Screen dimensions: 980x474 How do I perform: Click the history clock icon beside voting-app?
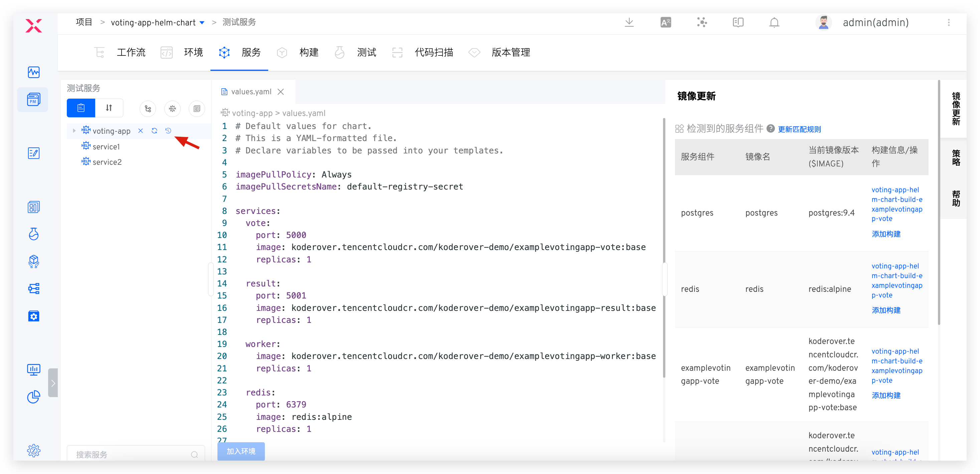pyautogui.click(x=168, y=131)
